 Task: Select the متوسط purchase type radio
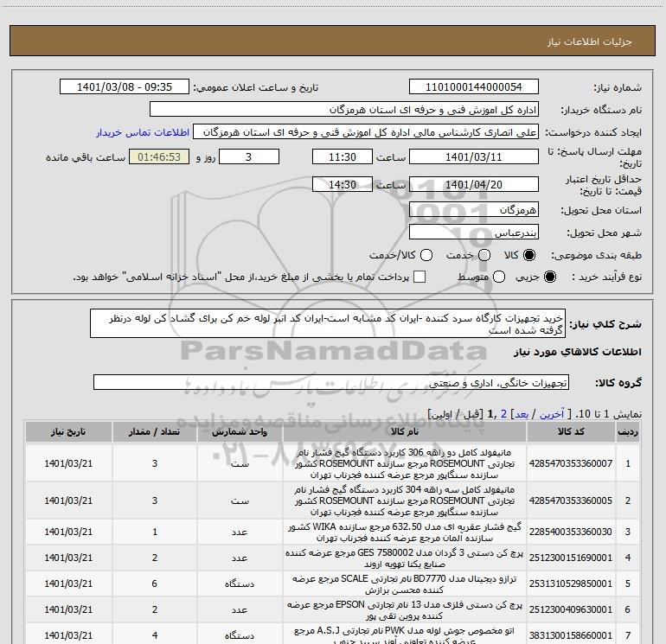click(x=499, y=277)
